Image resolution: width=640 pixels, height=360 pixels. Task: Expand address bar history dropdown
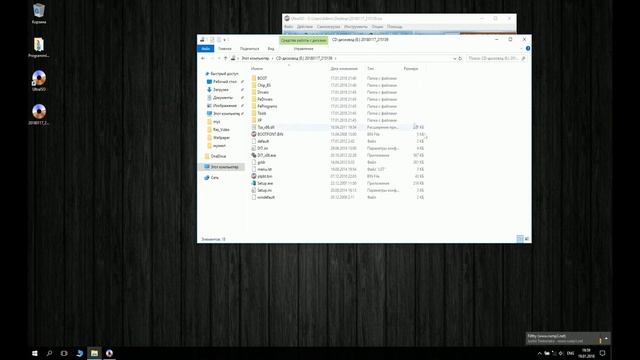click(454, 58)
